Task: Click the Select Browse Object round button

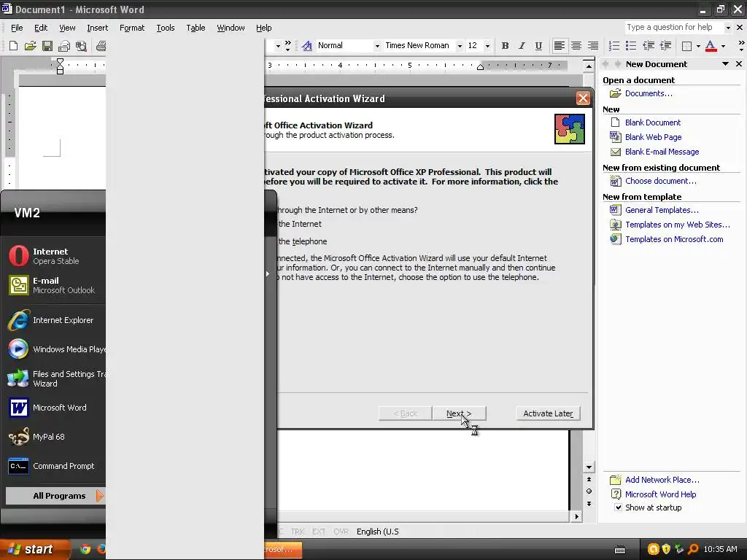Action: [589, 491]
